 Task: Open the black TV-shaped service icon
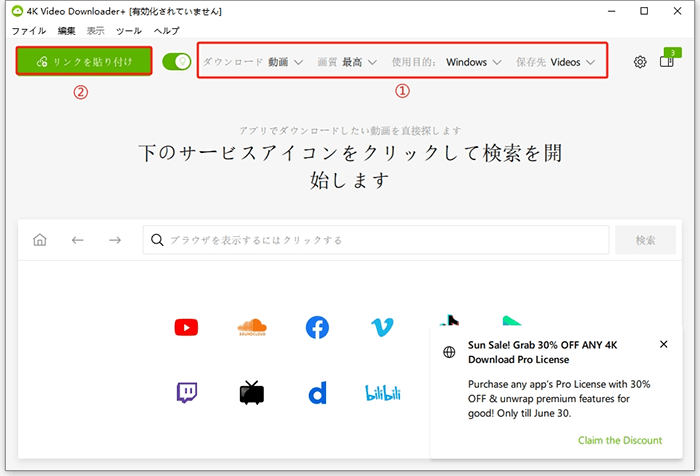pos(252,393)
